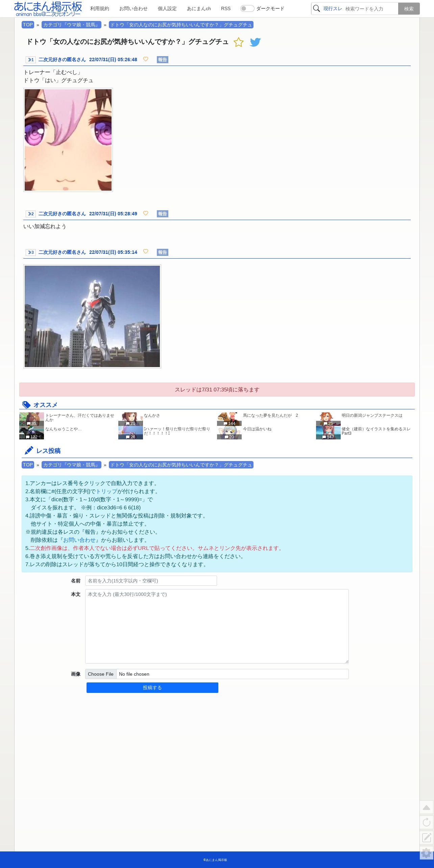Image resolution: width=434 pixels, height=868 pixels.
Task: Click the あにまん掲示板 site logo
Action: [x=48, y=9]
